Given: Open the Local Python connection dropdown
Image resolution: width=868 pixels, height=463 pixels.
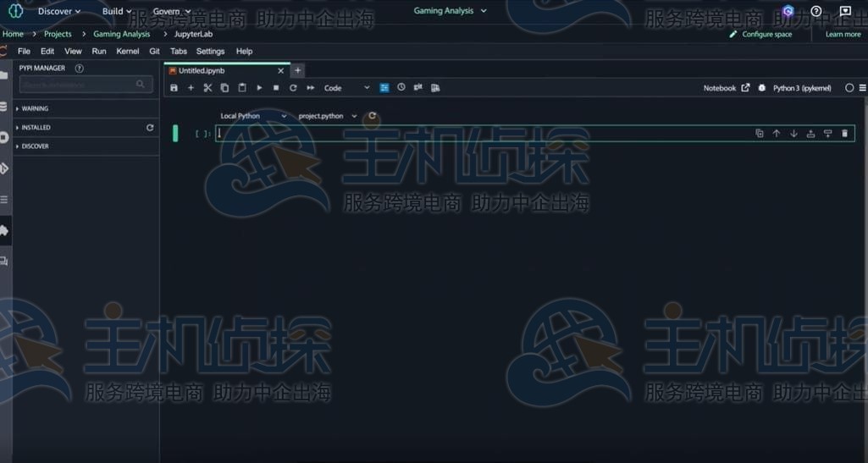Looking at the screenshot, I should coord(253,116).
